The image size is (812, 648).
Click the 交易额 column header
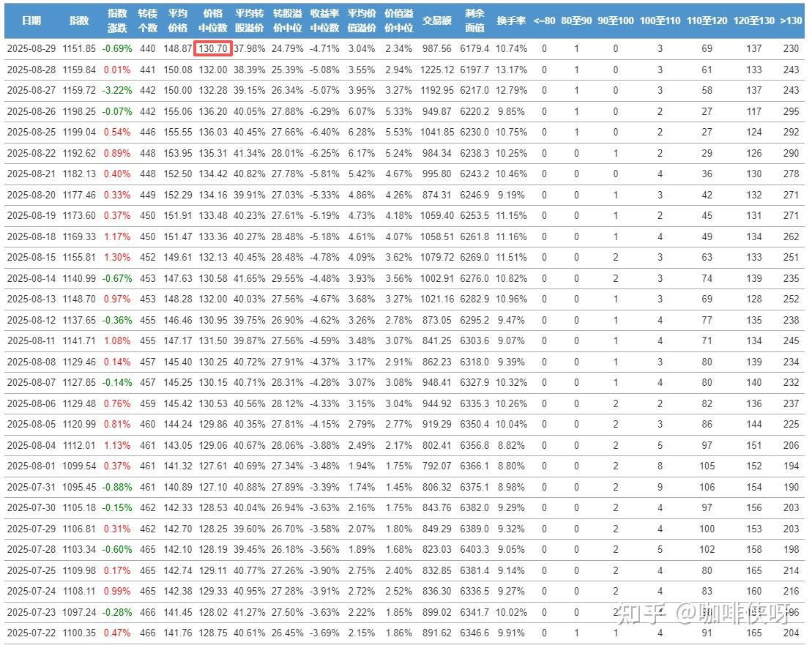click(x=436, y=21)
